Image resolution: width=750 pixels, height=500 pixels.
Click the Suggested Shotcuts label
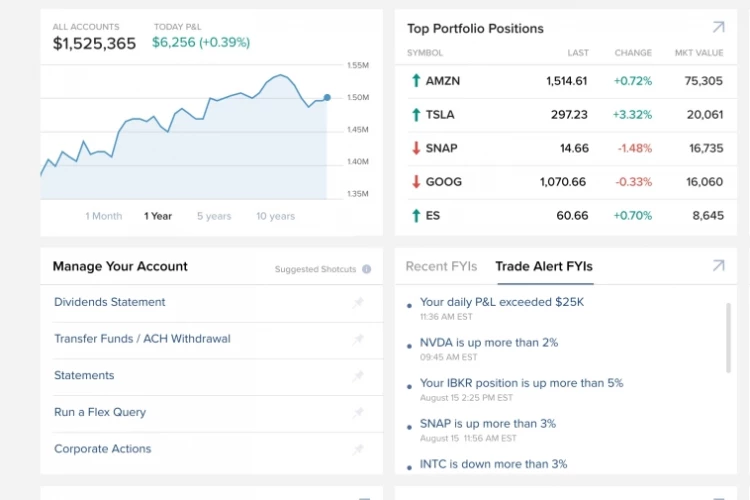(x=315, y=269)
